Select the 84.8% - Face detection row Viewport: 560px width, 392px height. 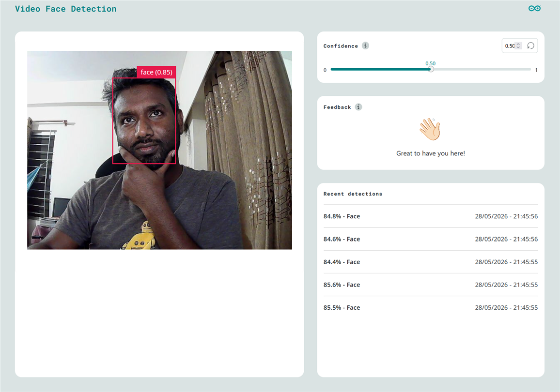click(430, 216)
